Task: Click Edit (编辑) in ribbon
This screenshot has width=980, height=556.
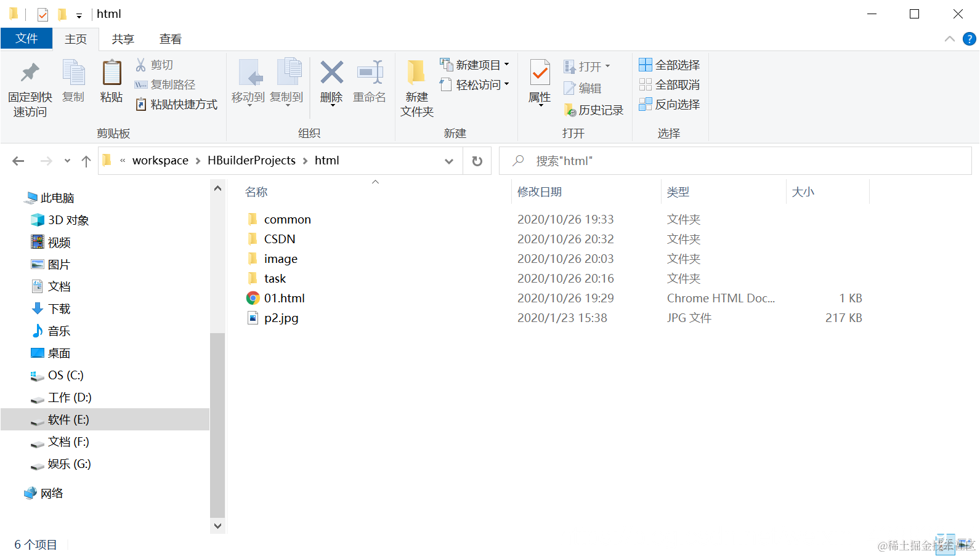Action: (583, 88)
